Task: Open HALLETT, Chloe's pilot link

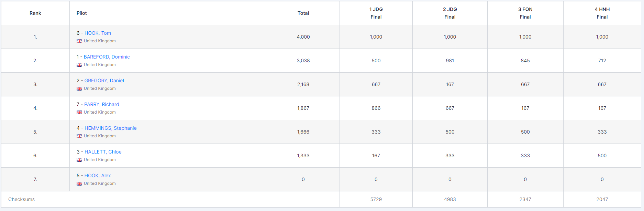Action: pos(103,152)
